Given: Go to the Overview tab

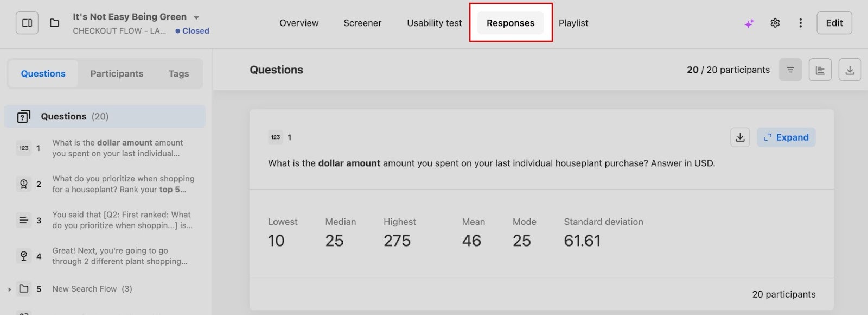Looking at the screenshot, I should 299,23.
